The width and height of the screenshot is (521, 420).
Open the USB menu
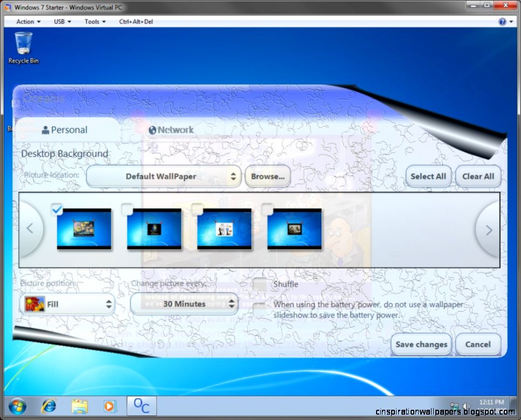pyautogui.click(x=61, y=22)
